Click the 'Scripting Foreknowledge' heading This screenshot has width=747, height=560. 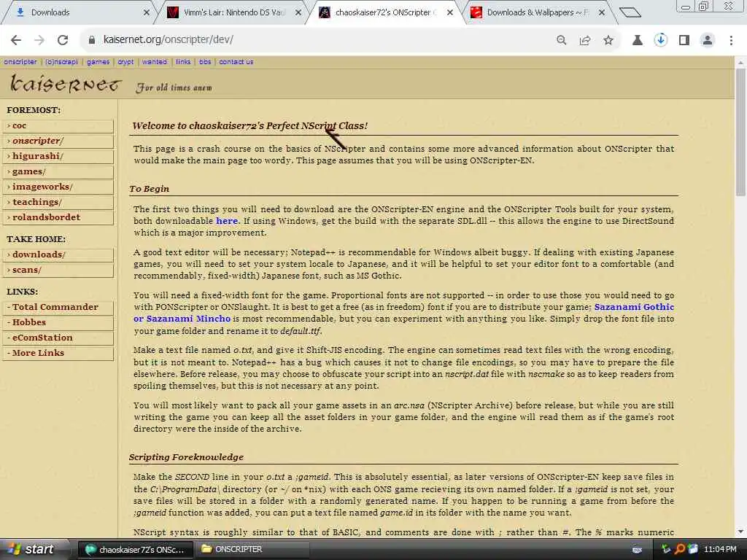186,457
